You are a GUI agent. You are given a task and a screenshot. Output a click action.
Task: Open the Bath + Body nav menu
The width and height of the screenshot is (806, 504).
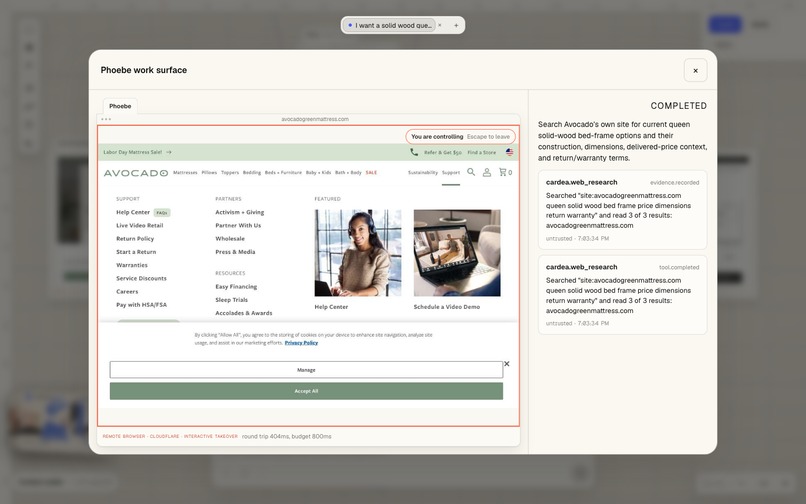(349, 173)
